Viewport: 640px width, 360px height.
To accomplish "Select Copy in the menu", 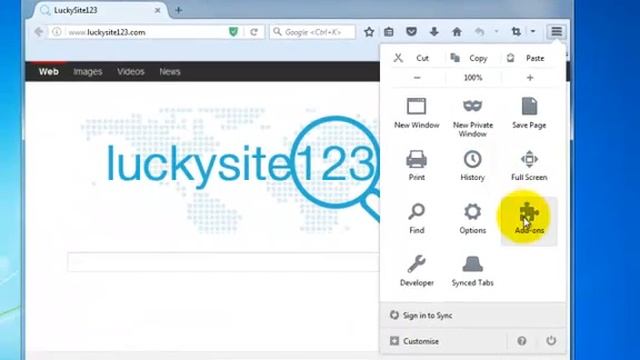I will coord(469,58).
